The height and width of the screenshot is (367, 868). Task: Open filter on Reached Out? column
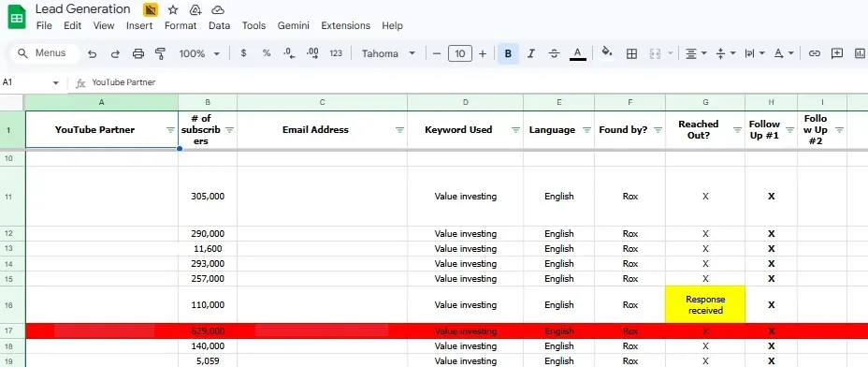click(737, 130)
